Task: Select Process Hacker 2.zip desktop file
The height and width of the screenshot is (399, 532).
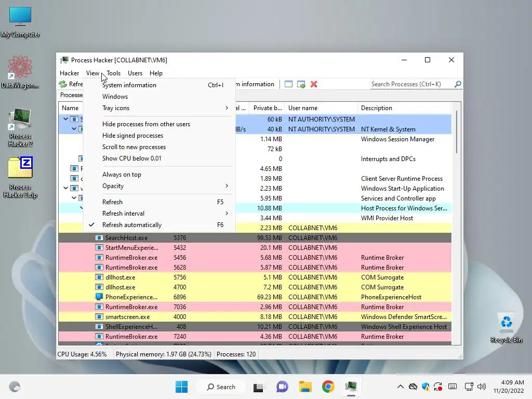Action: [20, 177]
